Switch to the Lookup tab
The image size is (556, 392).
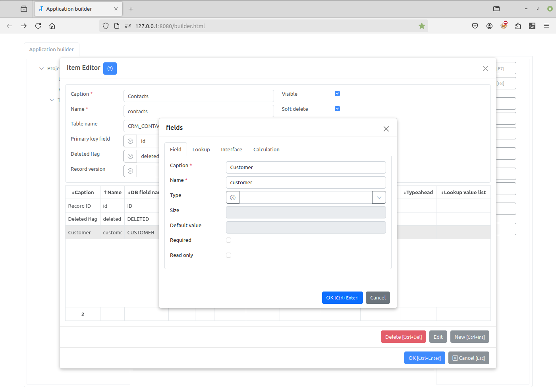click(x=201, y=150)
